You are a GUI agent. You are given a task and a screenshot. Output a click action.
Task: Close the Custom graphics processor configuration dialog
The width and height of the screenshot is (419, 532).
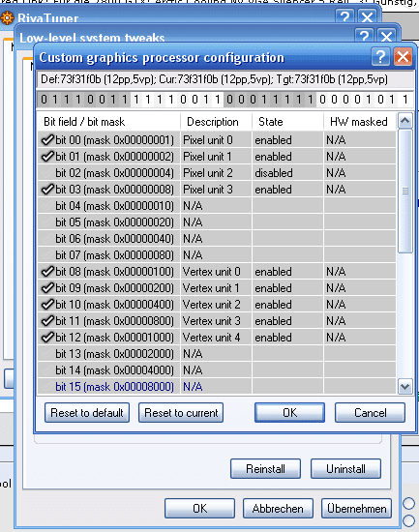point(404,57)
